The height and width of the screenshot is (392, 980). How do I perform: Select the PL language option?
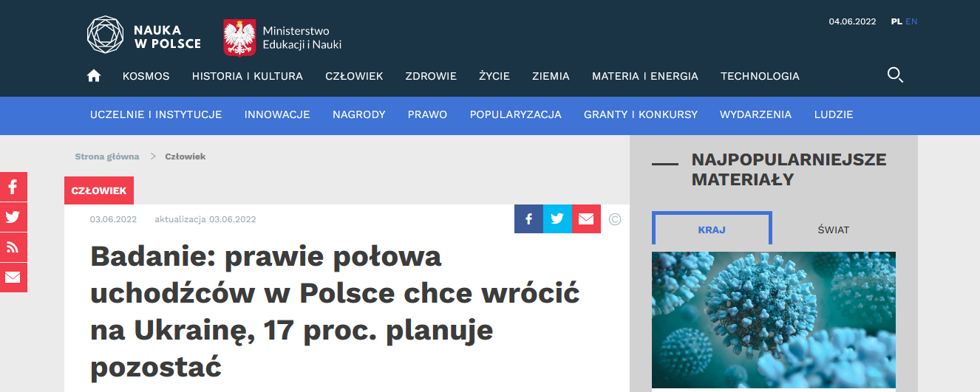click(x=896, y=21)
